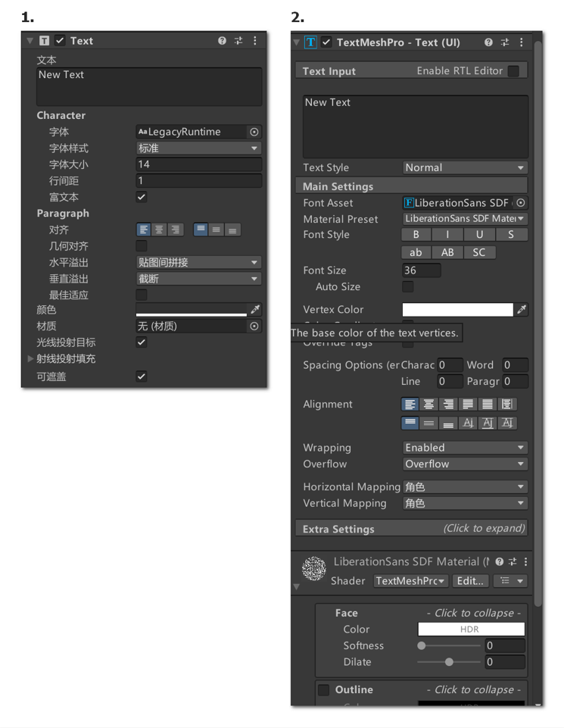Toggle Underline font style button U
The image size is (564, 728).
point(479,235)
